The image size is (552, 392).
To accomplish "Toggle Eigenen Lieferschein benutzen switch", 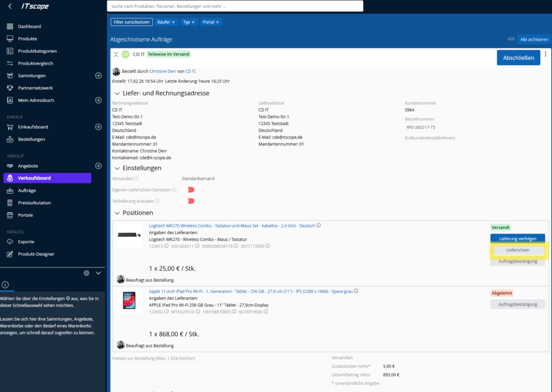I will (x=188, y=190).
